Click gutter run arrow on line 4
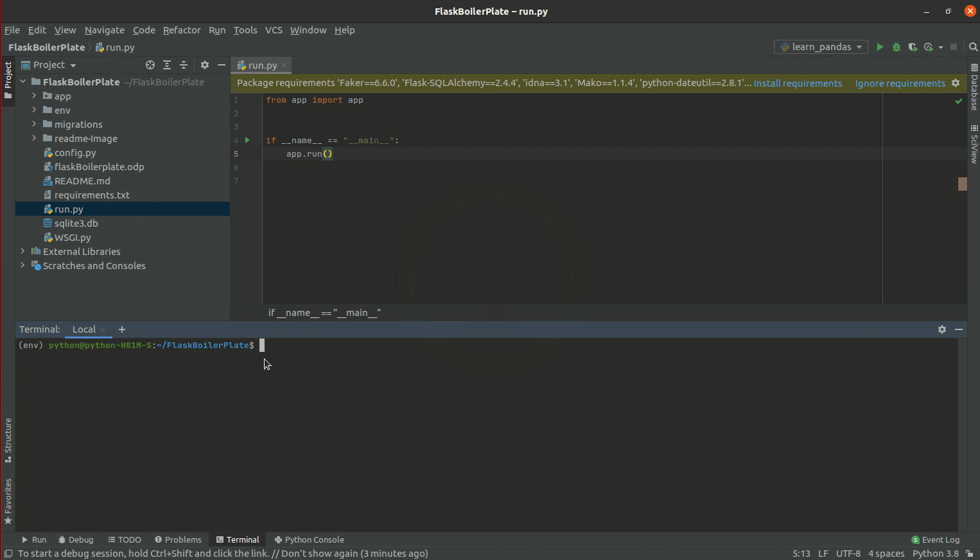The width and height of the screenshot is (980, 560). pyautogui.click(x=247, y=140)
